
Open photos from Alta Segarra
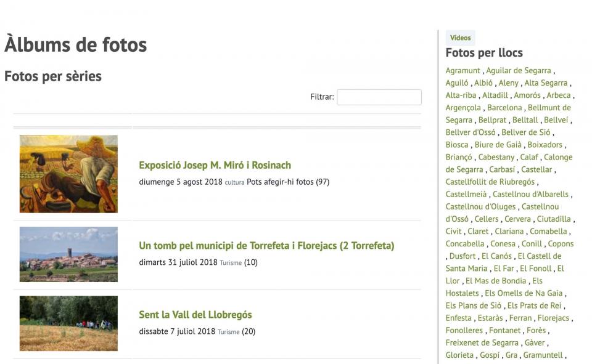[546, 83]
